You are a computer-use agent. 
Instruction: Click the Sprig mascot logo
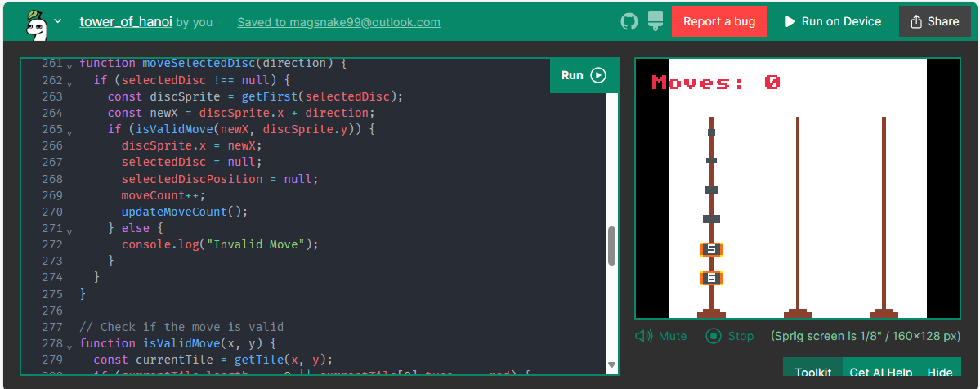(x=34, y=22)
